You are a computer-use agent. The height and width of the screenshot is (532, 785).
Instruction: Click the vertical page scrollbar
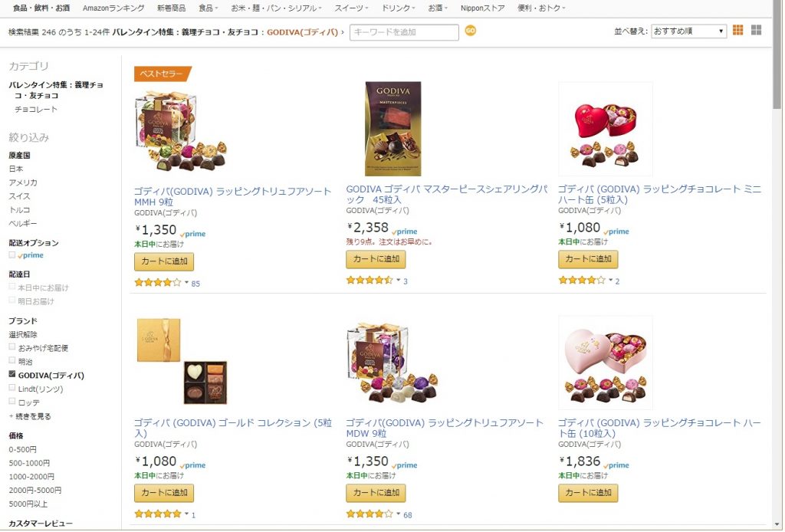click(777, 265)
